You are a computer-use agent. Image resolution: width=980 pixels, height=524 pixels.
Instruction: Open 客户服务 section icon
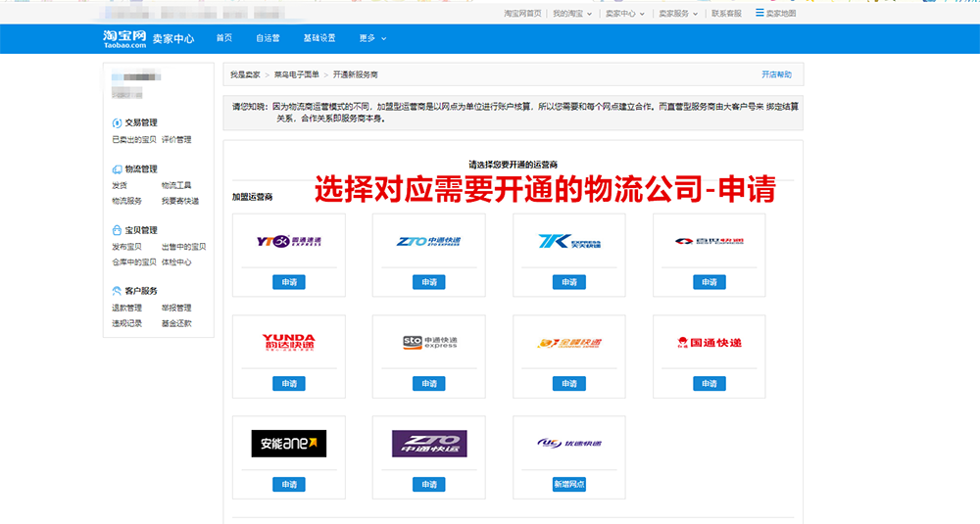click(117, 291)
